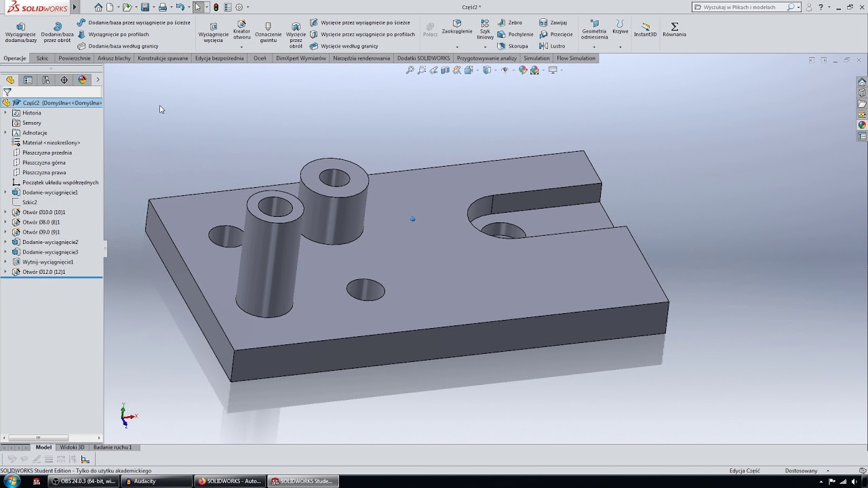Select the Dodanie/baza przez obrót revolve tool
Viewport: 868px width, 488px height.
point(57,33)
